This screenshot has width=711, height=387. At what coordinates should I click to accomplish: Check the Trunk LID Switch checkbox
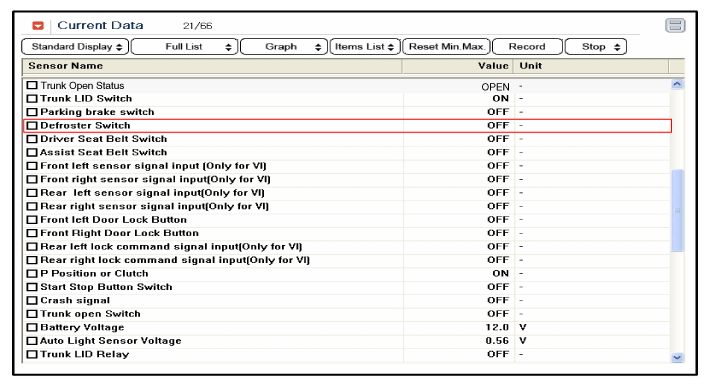(32, 98)
